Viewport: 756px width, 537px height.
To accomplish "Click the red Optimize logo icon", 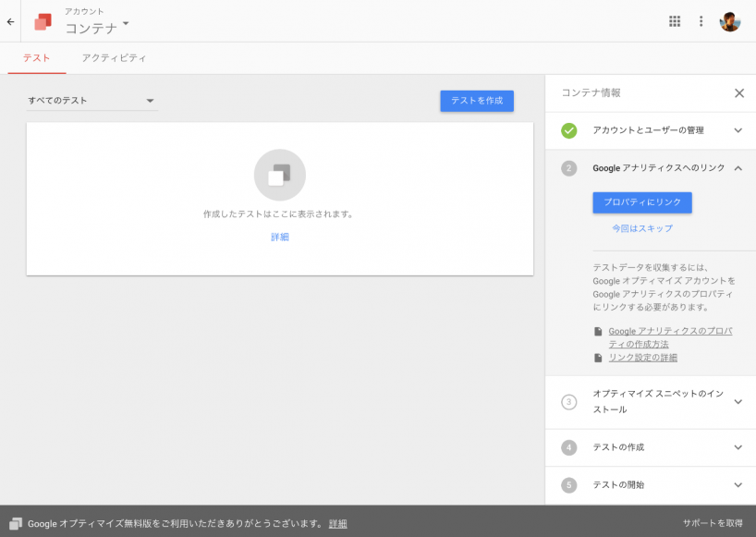I will click(43, 21).
